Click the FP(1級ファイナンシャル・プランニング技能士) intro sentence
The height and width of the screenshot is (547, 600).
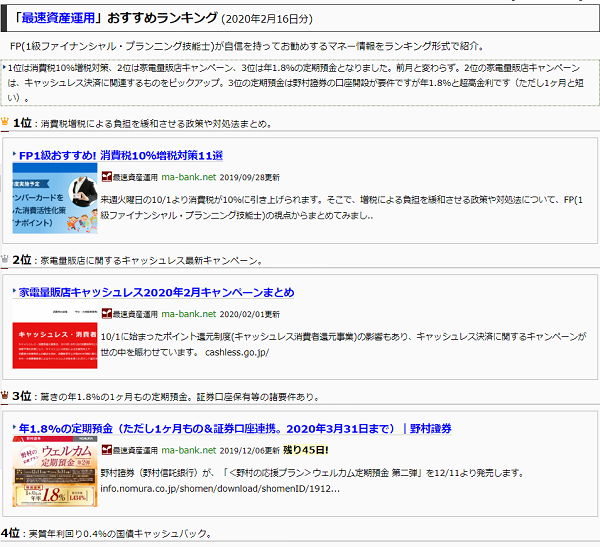coord(248,46)
